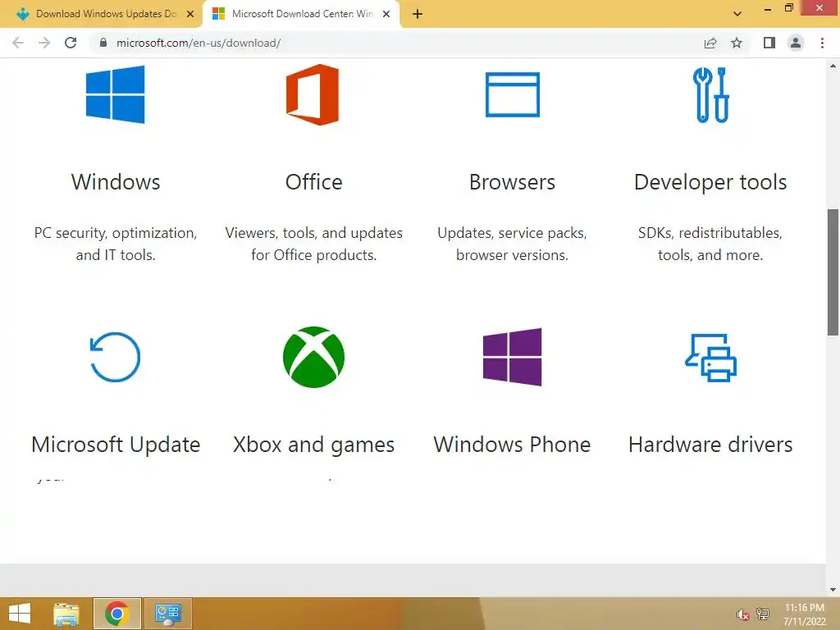Viewport: 840px width, 630px height.
Task: Close the Microsoft Download Center tab
Action: [386, 14]
